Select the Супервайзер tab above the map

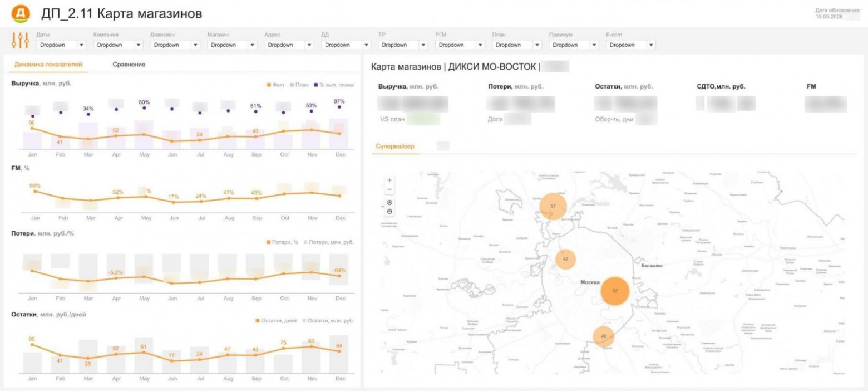tap(395, 146)
